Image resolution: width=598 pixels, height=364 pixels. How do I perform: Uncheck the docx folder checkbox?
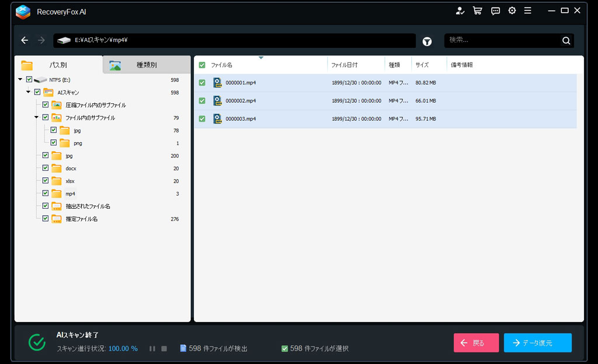click(46, 169)
